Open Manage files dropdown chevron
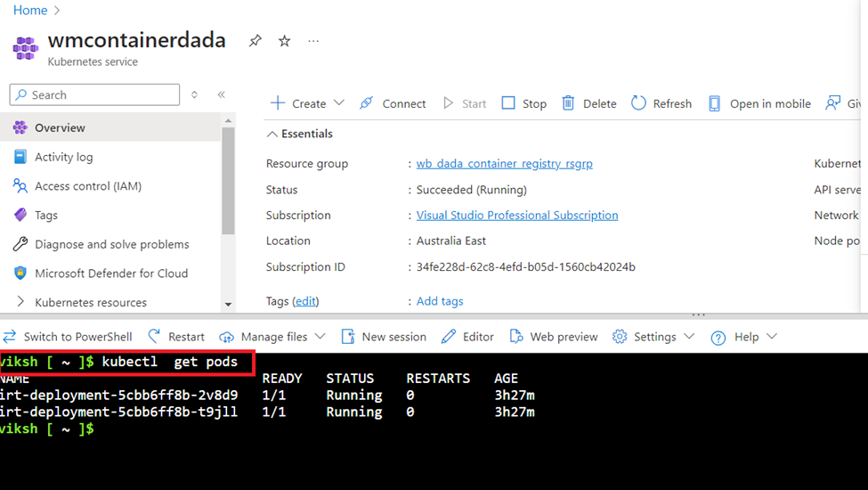 (x=320, y=336)
